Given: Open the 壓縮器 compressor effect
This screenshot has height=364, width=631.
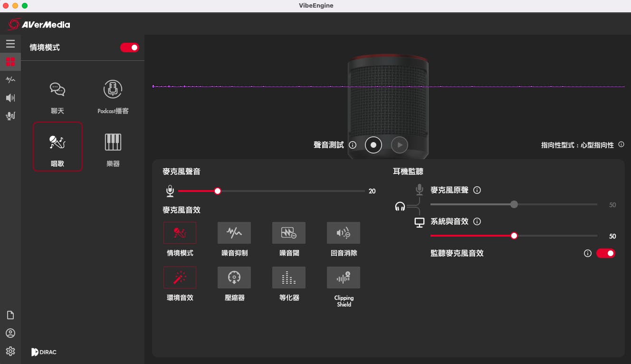Looking at the screenshot, I should 234,278.
